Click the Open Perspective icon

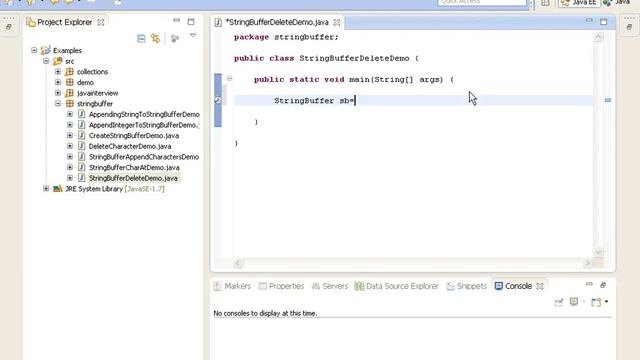[x=546, y=3]
